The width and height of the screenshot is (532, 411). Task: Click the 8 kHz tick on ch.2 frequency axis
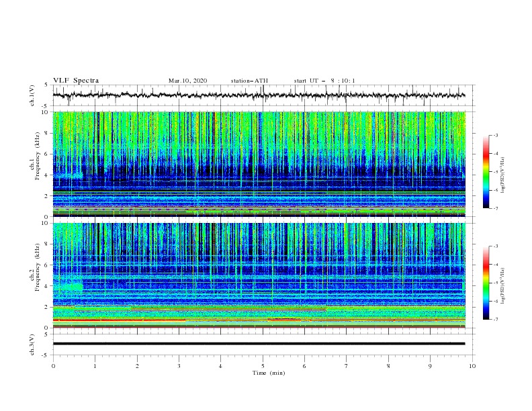pyautogui.click(x=47, y=244)
